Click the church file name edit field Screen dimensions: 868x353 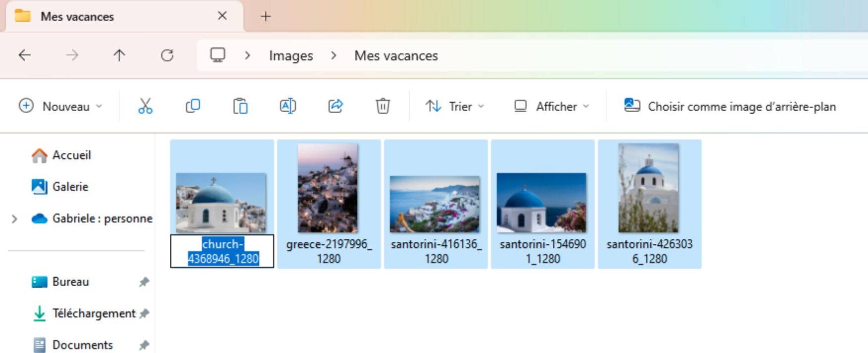pos(222,251)
